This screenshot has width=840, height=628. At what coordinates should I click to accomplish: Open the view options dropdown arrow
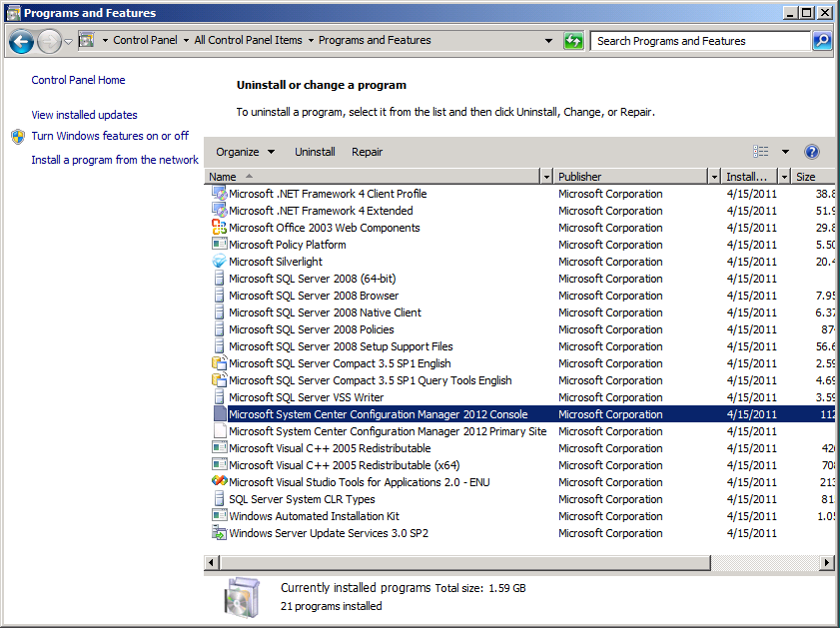(x=785, y=152)
